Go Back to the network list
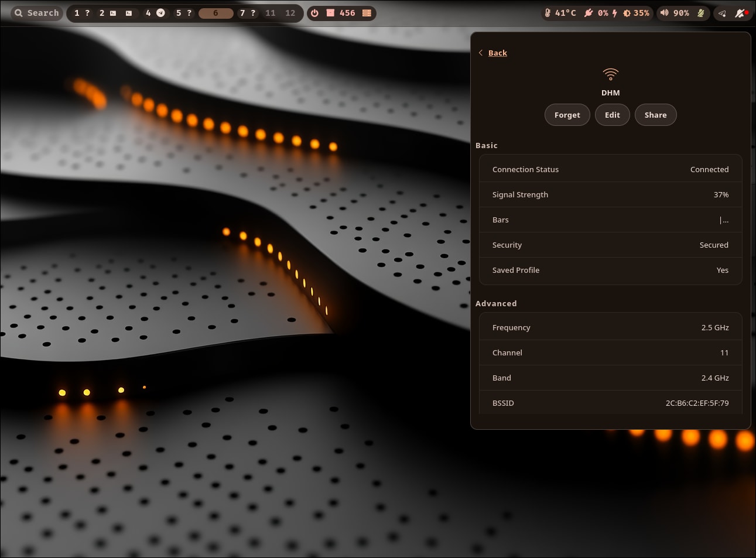 click(x=498, y=53)
